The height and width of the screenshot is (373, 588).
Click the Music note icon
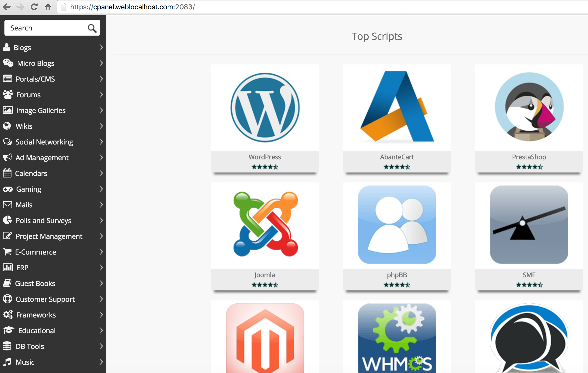(x=7, y=362)
